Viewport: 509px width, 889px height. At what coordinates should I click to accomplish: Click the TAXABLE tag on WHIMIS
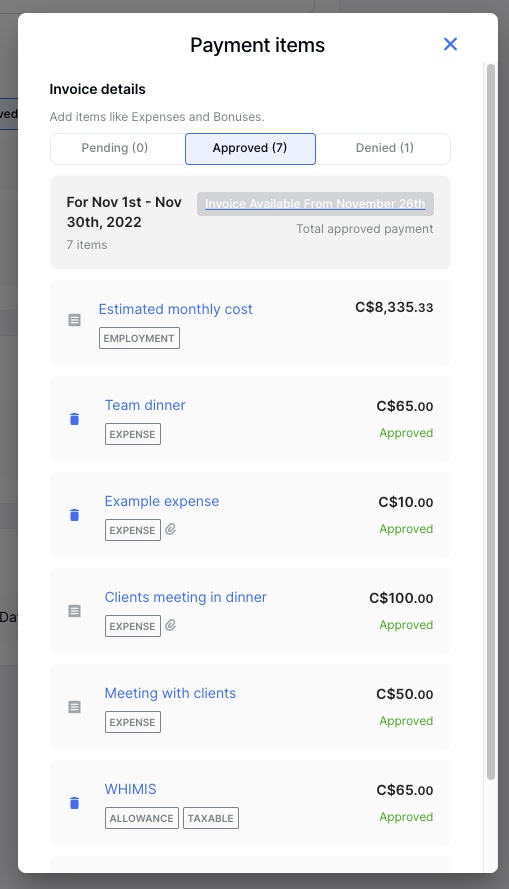pyautogui.click(x=211, y=818)
